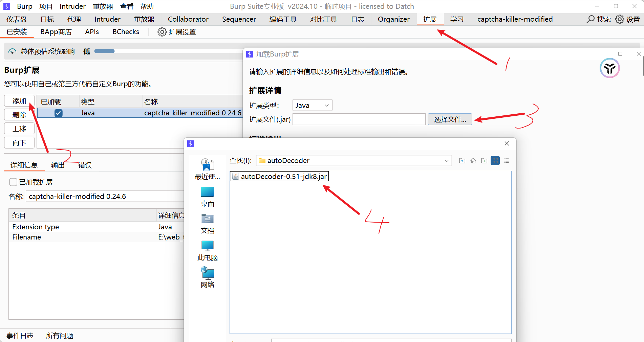Click the system impact progress bar
The image size is (644, 342).
coord(168,51)
